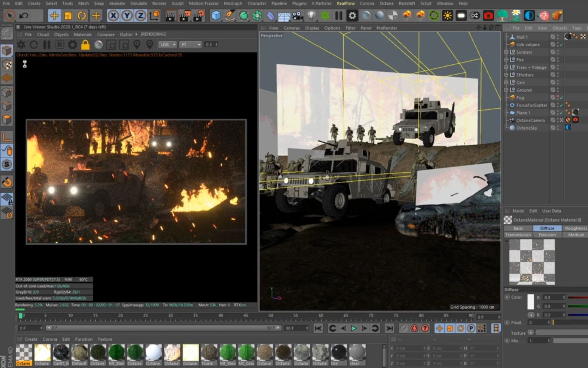Image resolution: width=588 pixels, height=368 pixels.
Task: Expand the Soldiers group in the Object Manager
Action: pos(506,52)
